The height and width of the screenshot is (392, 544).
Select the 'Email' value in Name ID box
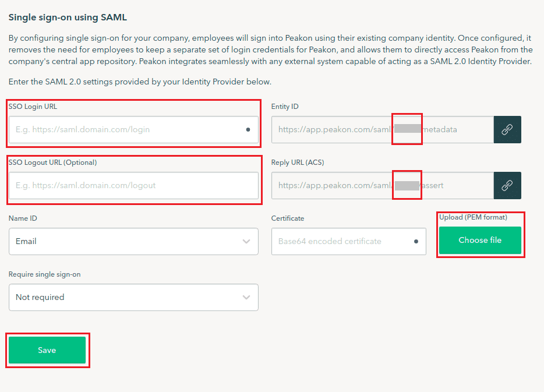coord(26,241)
